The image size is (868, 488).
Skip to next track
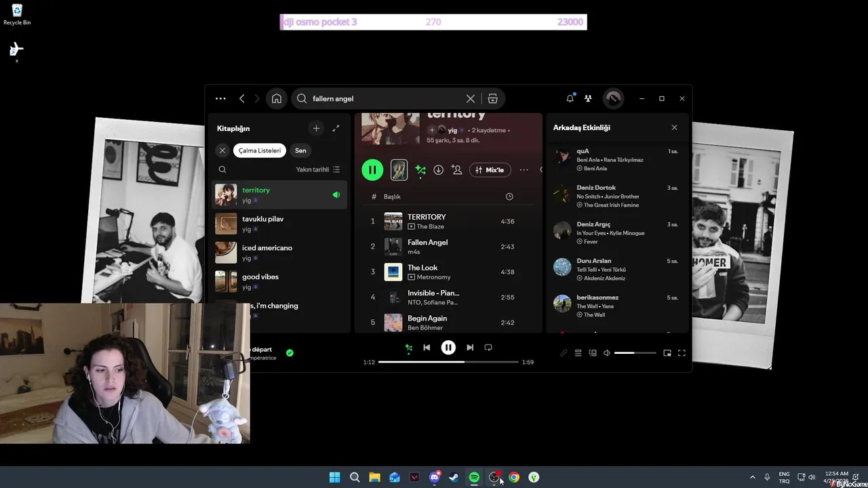pyautogui.click(x=470, y=348)
